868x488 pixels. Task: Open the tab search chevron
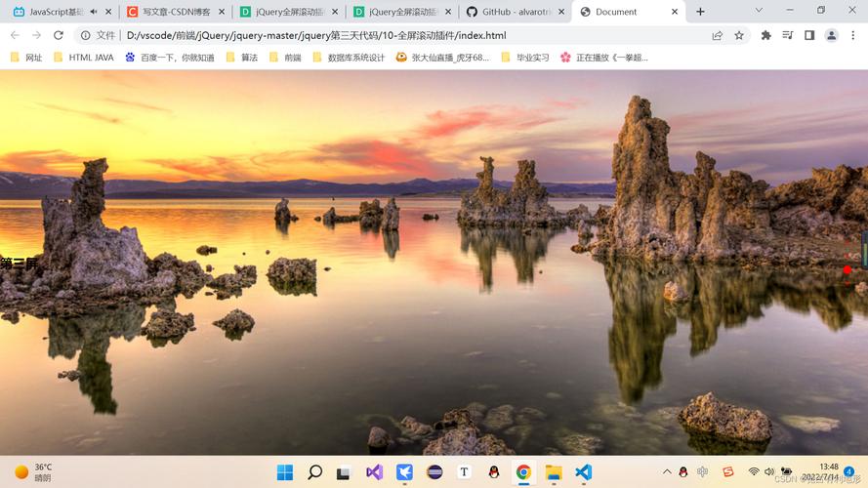[x=759, y=10]
